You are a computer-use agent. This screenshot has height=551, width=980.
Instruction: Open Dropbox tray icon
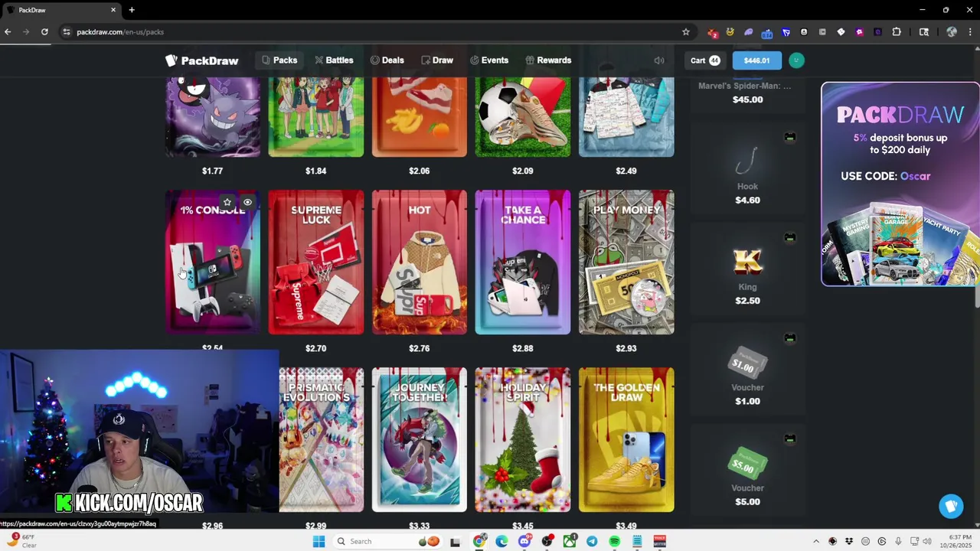click(848, 542)
